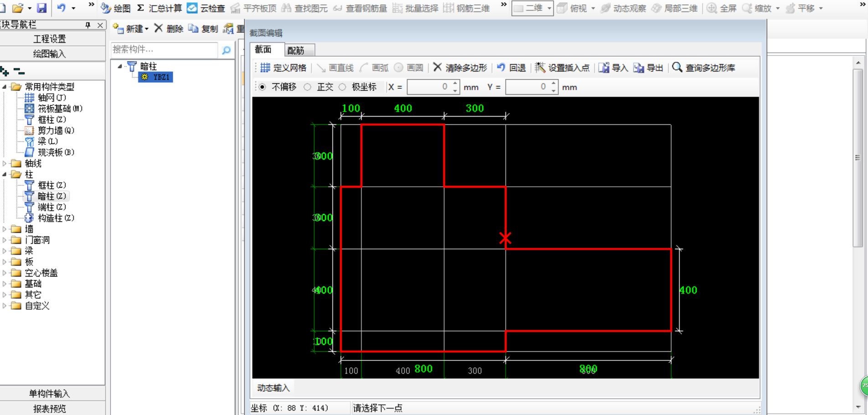The width and height of the screenshot is (868, 415).
Task: Click 定义网格 define grid
Action: tap(284, 68)
